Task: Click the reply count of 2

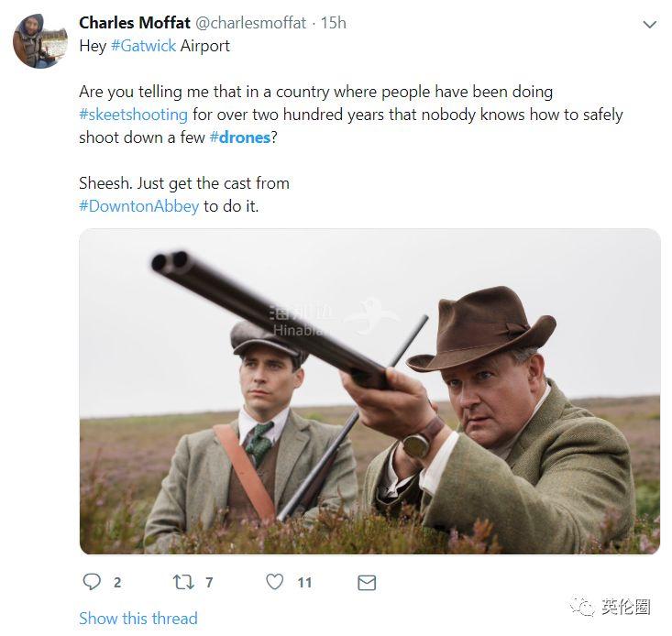Action: [117, 583]
